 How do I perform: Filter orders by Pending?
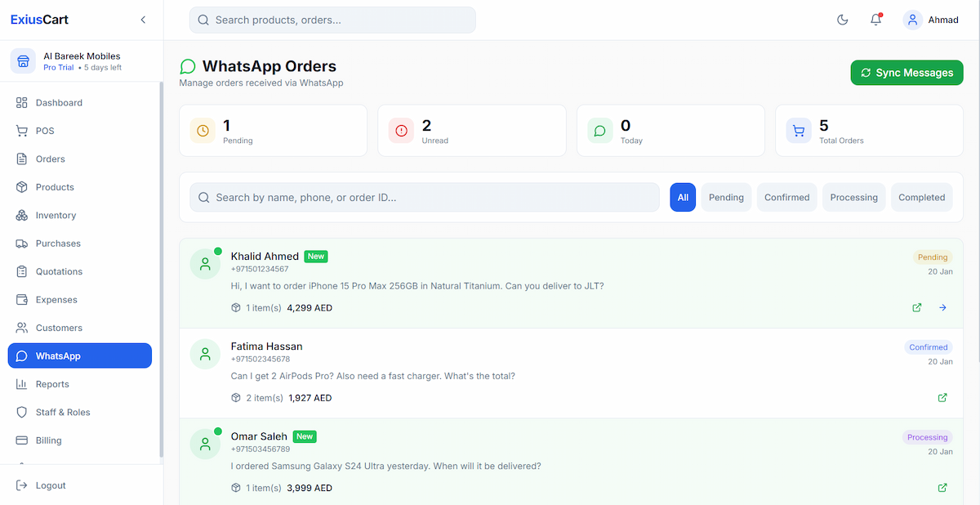pyautogui.click(x=726, y=198)
